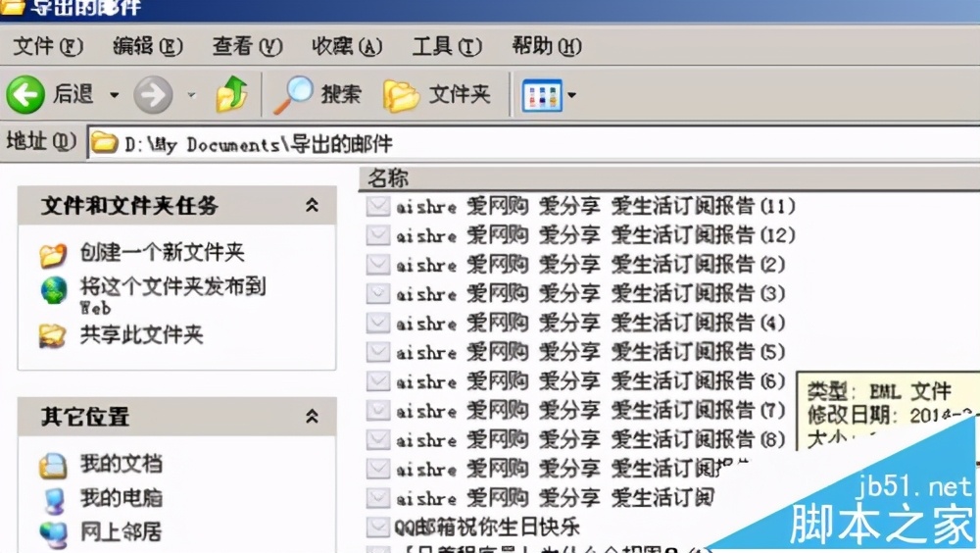Select email file ending with (11)

[x=595, y=206]
